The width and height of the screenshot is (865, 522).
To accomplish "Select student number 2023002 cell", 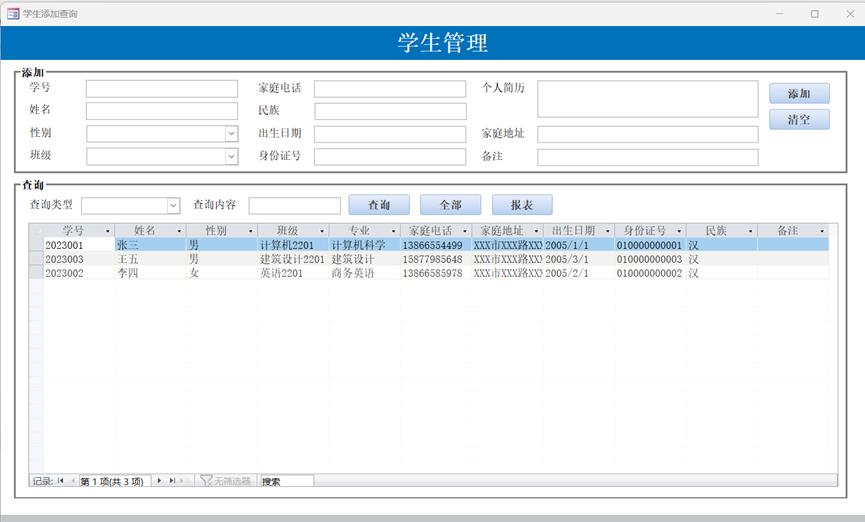I will pyautogui.click(x=79, y=273).
